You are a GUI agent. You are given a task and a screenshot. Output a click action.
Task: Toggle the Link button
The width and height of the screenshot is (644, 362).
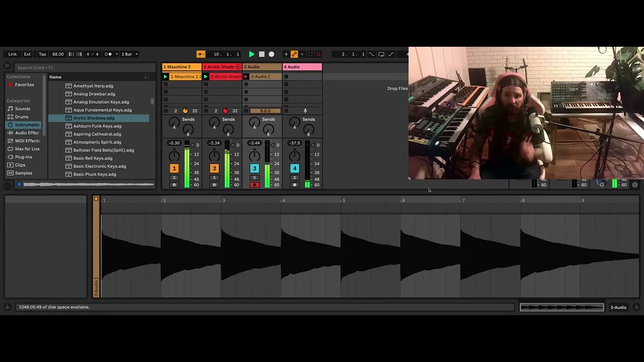[13, 54]
